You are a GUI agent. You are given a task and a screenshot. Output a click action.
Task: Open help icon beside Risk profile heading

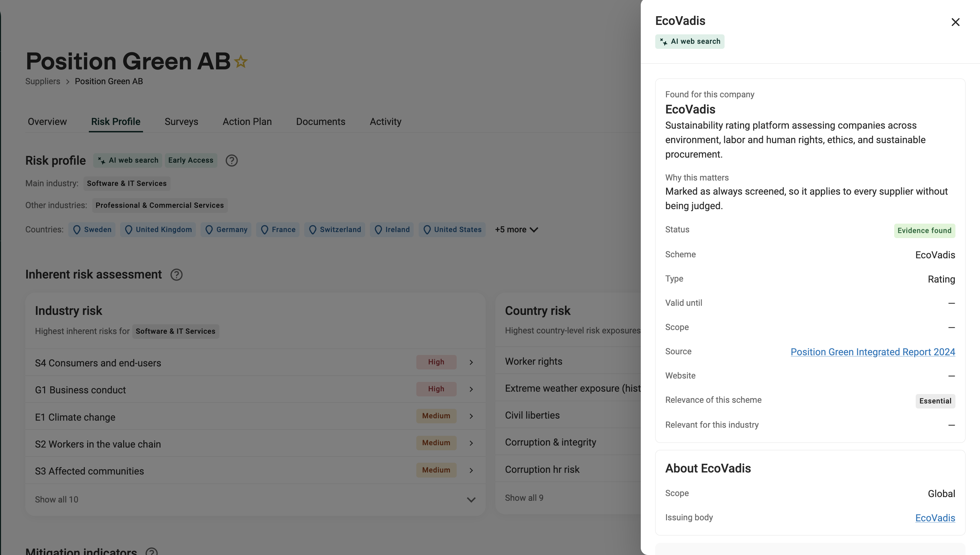(x=232, y=161)
